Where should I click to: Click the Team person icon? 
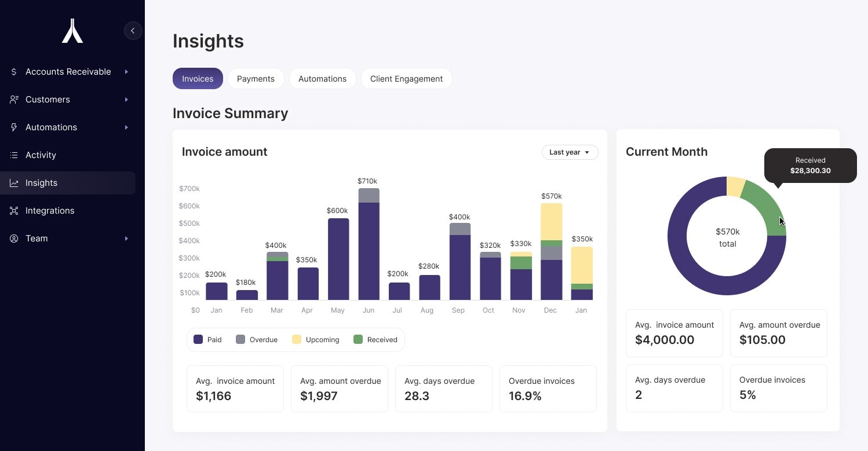click(x=14, y=239)
